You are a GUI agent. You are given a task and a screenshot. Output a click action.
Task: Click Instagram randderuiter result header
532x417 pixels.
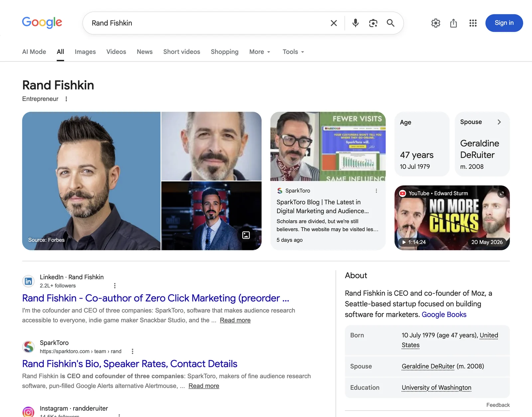click(x=74, y=408)
